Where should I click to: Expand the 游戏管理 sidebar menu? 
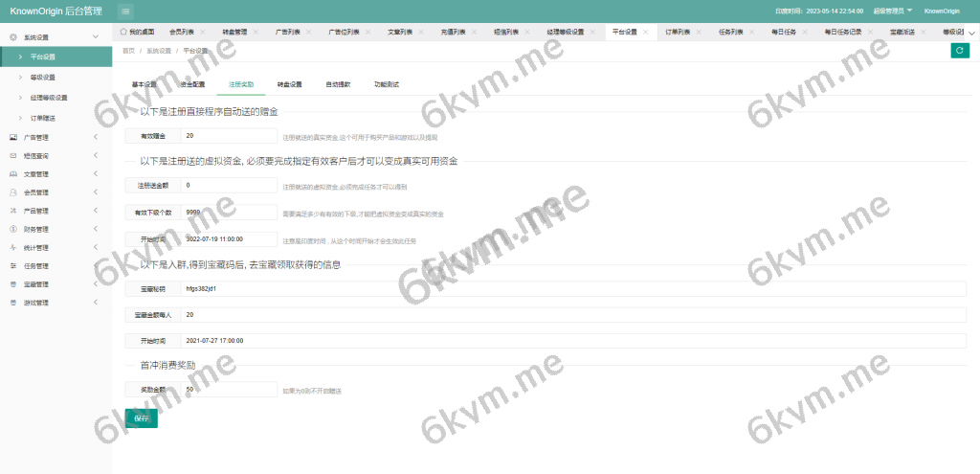click(95, 303)
